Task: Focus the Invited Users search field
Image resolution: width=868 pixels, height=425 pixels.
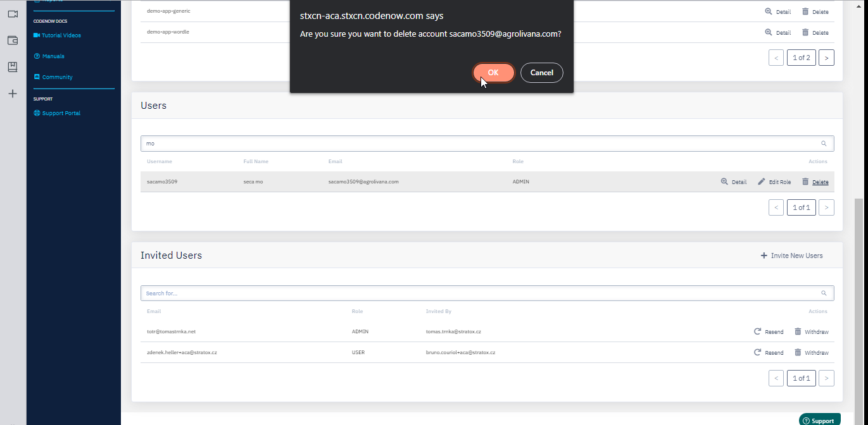Action: click(x=487, y=293)
